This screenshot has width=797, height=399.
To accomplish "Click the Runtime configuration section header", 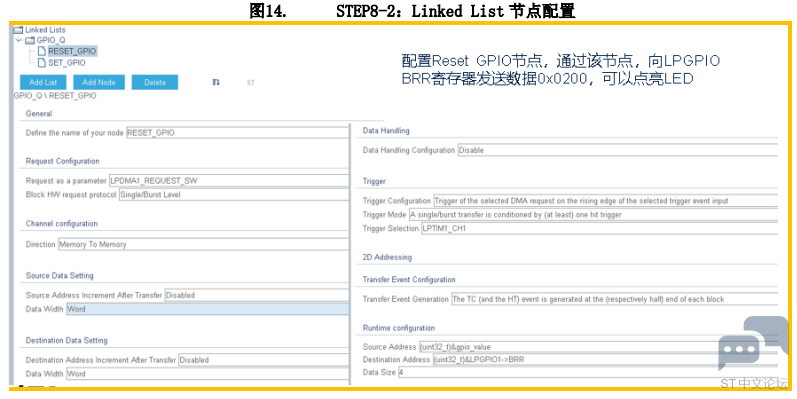I will click(x=398, y=328).
